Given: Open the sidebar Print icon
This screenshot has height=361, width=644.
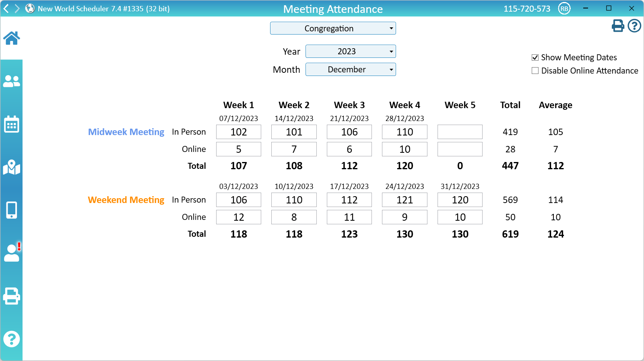Looking at the screenshot, I should pyautogui.click(x=11, y=296).
